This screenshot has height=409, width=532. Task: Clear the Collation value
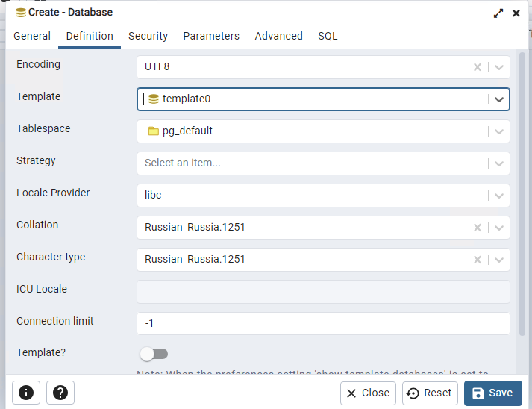pyautogui.click(x=478, y=228)
